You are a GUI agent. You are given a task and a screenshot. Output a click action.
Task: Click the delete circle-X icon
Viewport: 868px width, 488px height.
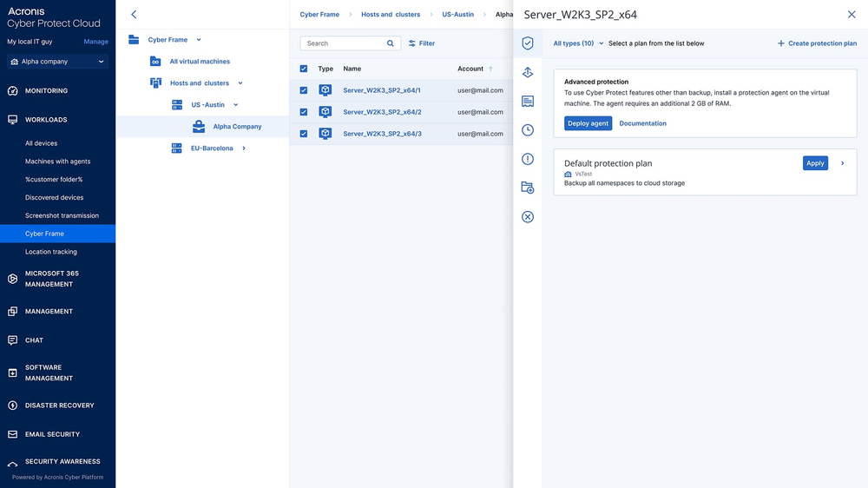click(528, 217)
